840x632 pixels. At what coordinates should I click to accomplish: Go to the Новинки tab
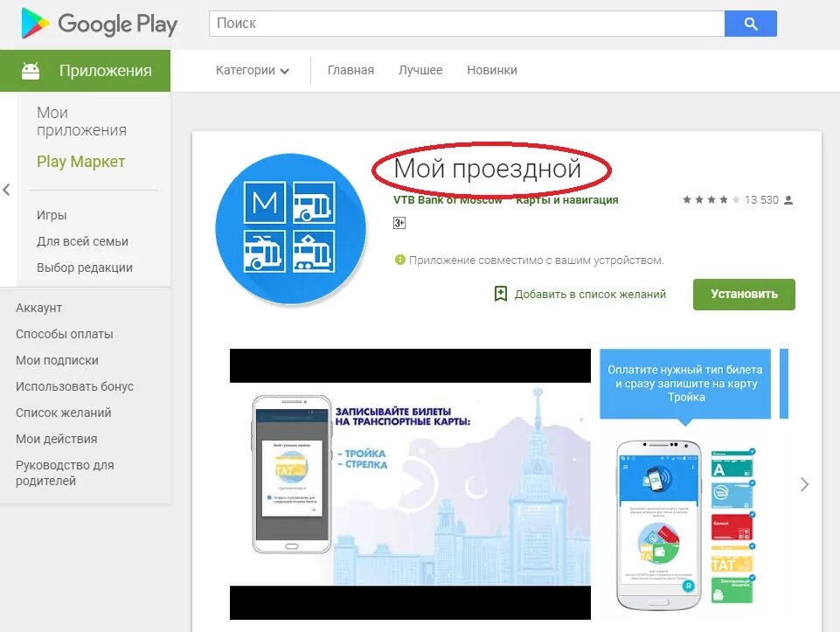click(x=492, y=70)
